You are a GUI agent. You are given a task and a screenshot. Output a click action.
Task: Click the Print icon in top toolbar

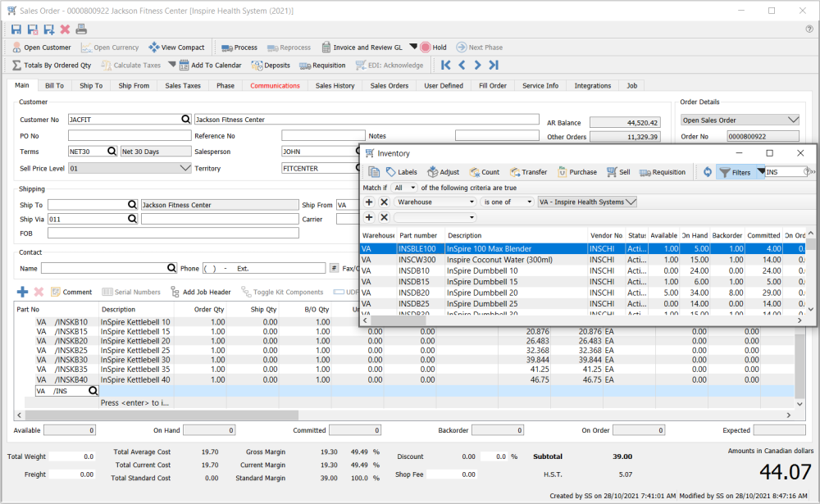(x=81, y=30)
